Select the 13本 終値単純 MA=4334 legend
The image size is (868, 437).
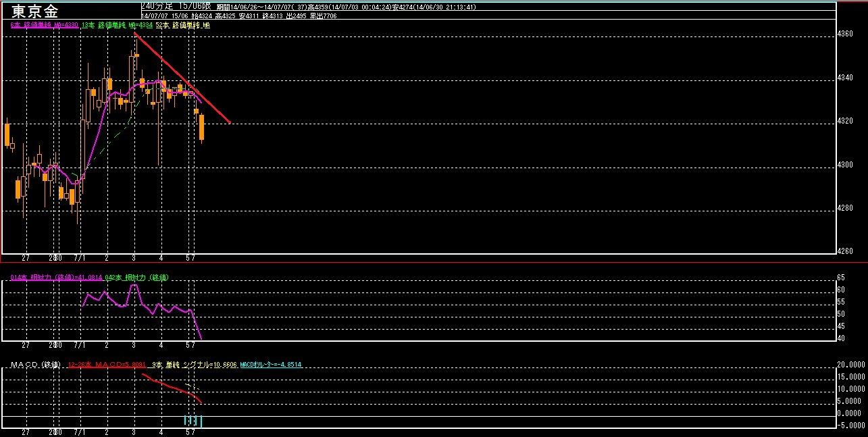[x=118, y=25]
